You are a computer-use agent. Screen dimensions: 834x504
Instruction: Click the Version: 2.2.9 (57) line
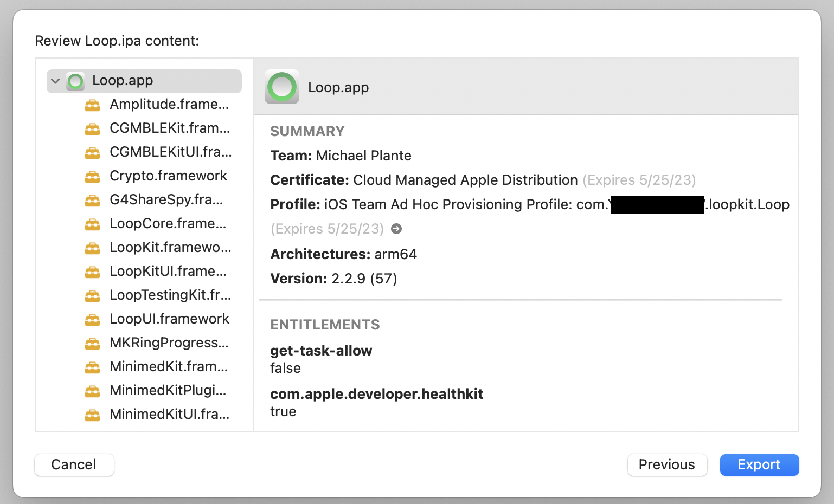coord(334,279)
